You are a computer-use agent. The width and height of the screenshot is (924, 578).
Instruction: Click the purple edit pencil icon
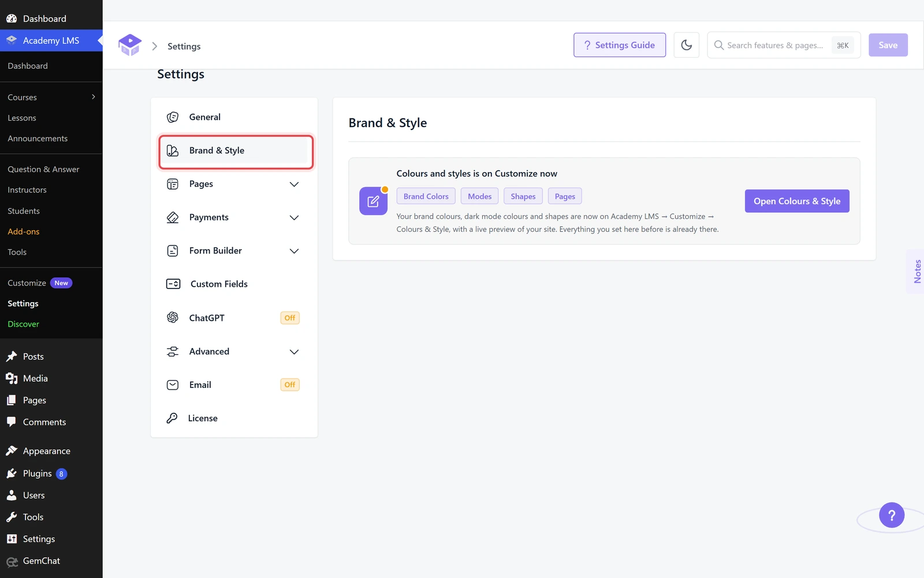(373, 201)
